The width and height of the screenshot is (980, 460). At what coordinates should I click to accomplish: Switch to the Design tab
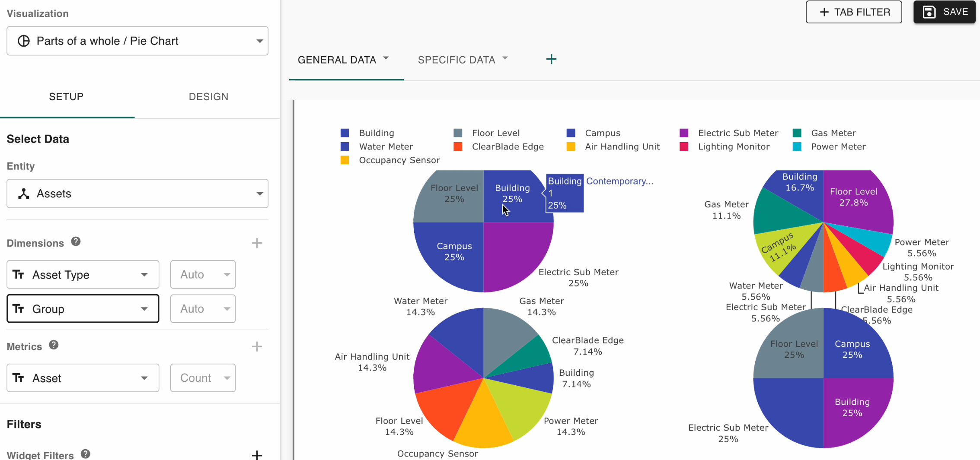click(208, 97)
